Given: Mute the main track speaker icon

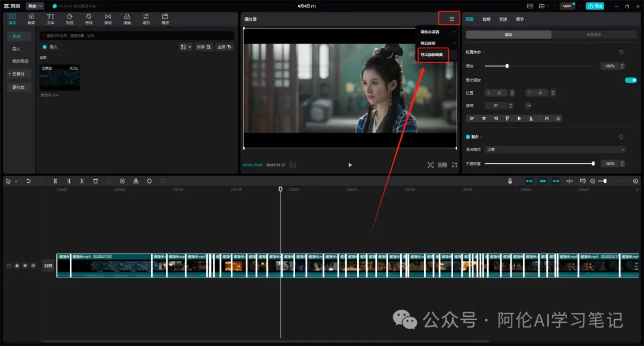Looking at the screenshot, I should click(33, 266).
